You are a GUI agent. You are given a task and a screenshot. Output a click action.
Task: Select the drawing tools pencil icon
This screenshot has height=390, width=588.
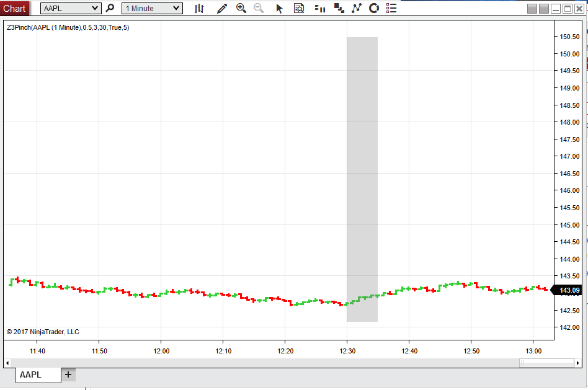pyautogui.click(x=222, y=8)
